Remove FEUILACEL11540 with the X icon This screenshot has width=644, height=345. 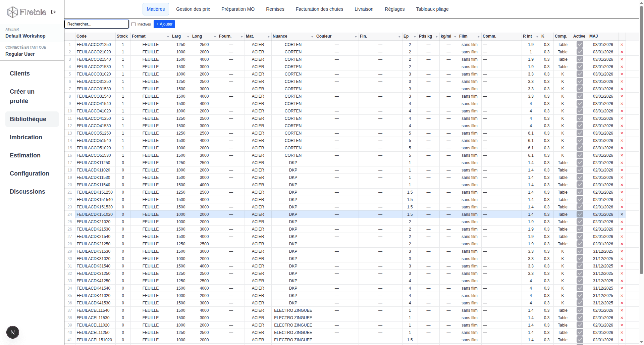coord(622,310)
